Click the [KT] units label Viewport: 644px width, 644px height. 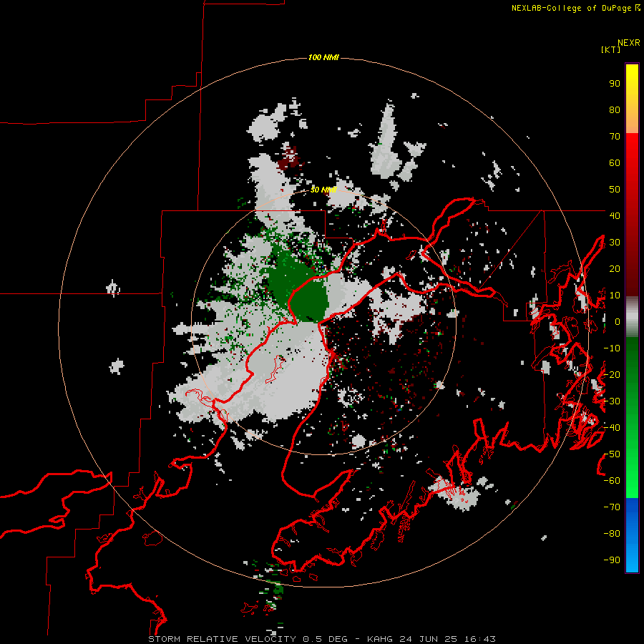pyautogui.click(x=610, y=49)
